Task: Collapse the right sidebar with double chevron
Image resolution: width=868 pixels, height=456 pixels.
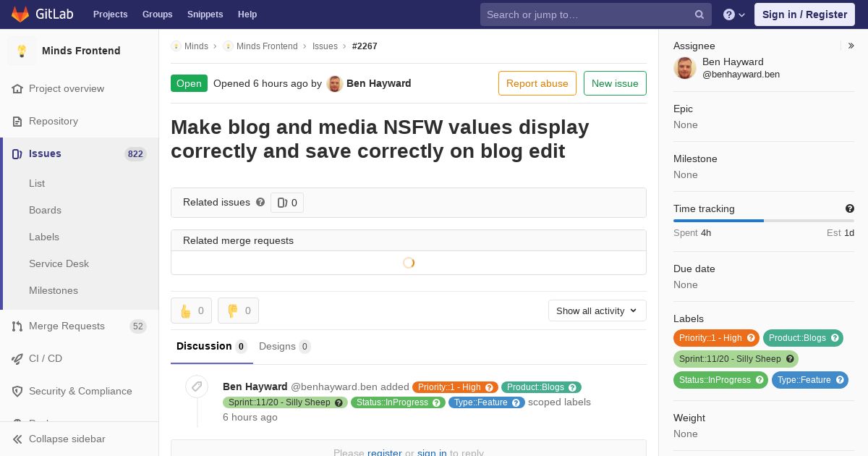Action: coord(851,46)
